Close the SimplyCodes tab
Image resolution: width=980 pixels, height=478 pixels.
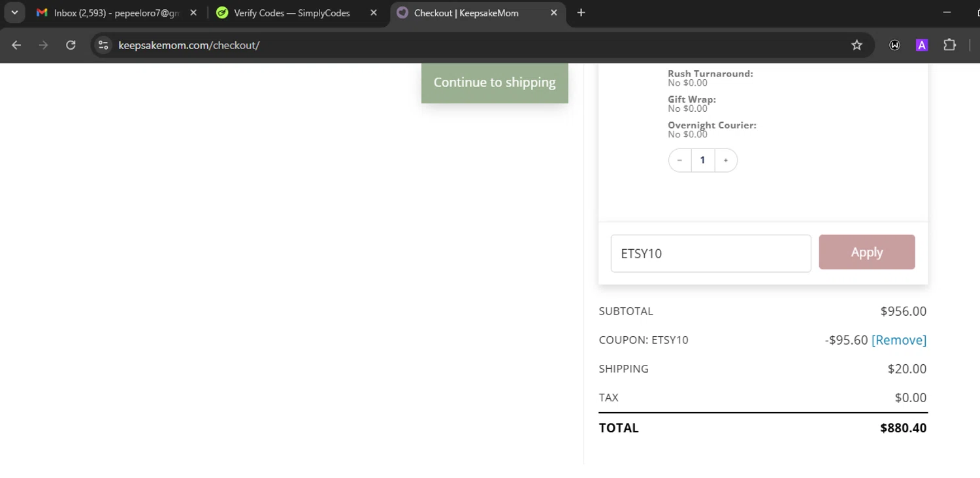click(x=373, y=12)
